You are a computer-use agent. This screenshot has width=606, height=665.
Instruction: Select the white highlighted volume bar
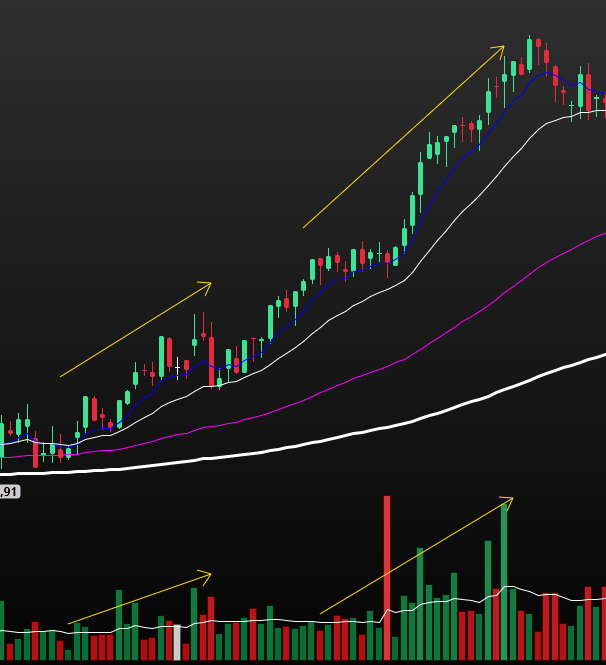point(177,643)
